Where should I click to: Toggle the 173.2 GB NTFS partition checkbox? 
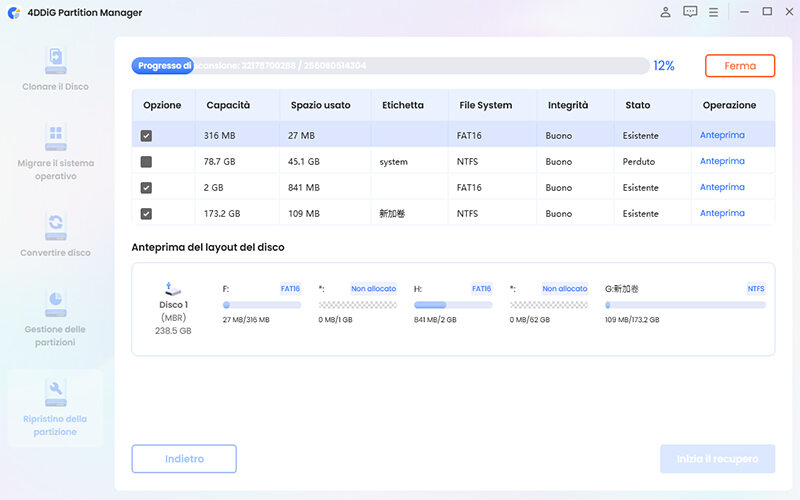pyautogui.click(x=147, y=213)
